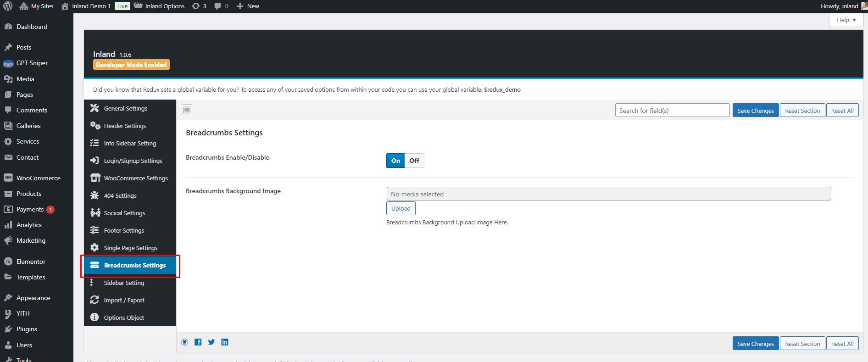The width and height of the screenshot is (868, 362).
Task: Open Socical Settings section
Action: pos(130,213)
